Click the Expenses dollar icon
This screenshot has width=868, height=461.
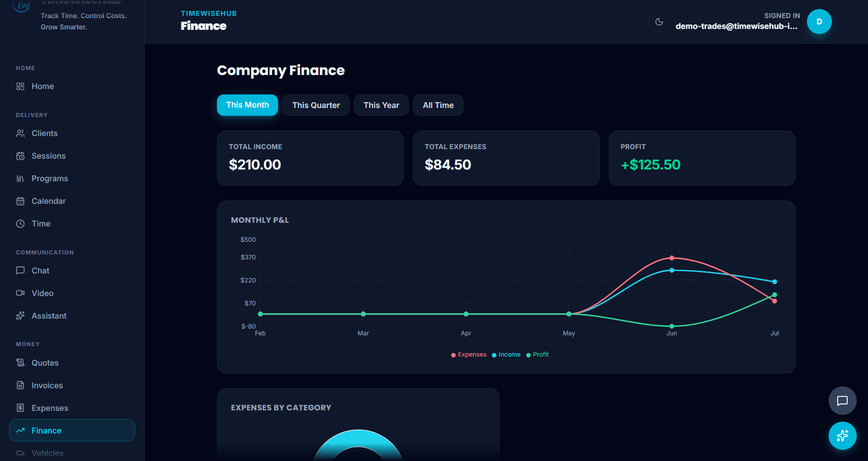(x=20, y=408)
